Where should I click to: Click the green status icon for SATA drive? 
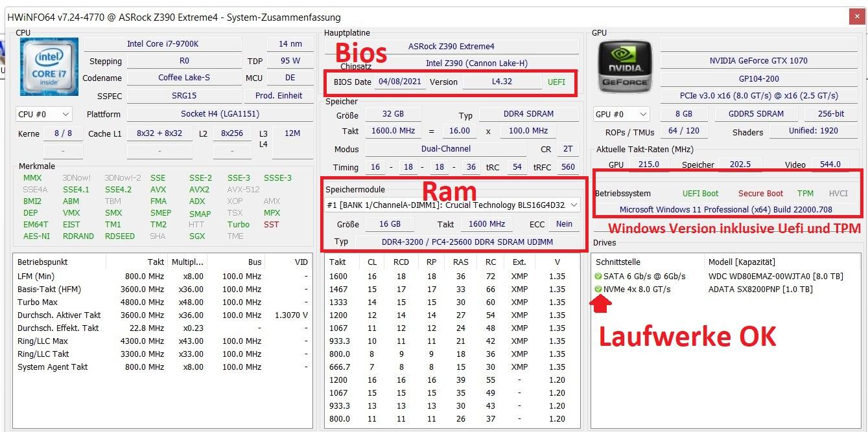tap(598, 277)
